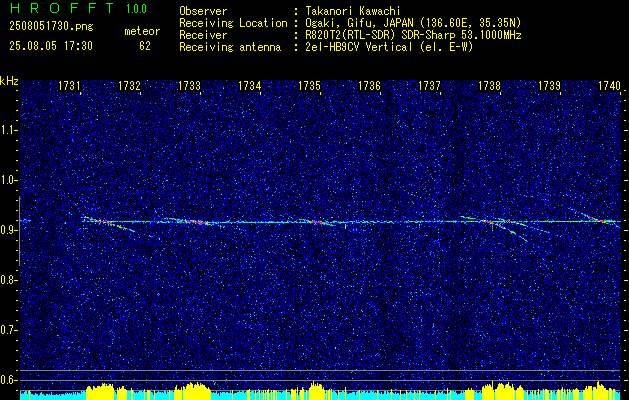This screenshot has height=400, width=629.
Task: Click the meteor echo just after 1731
Action: pos(108,224)
